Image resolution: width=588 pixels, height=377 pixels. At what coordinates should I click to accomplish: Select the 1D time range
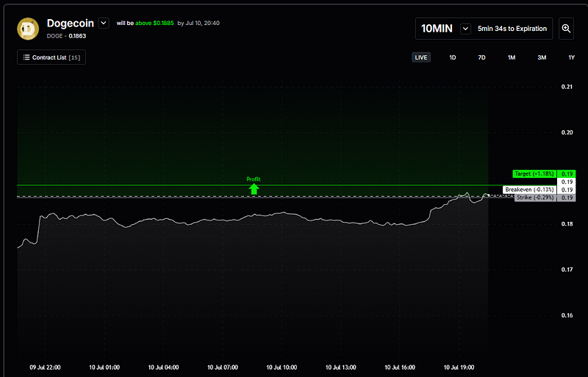coord(453,57)
